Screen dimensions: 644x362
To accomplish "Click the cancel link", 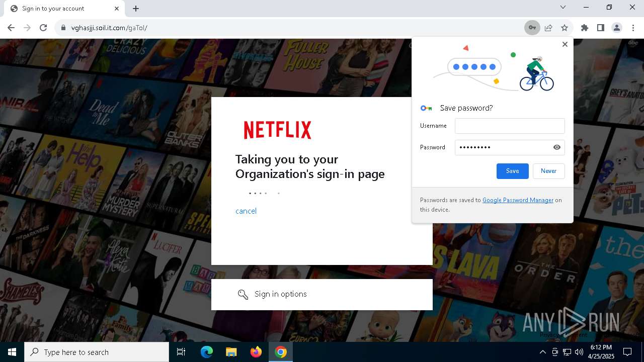I will click(246, 211).
